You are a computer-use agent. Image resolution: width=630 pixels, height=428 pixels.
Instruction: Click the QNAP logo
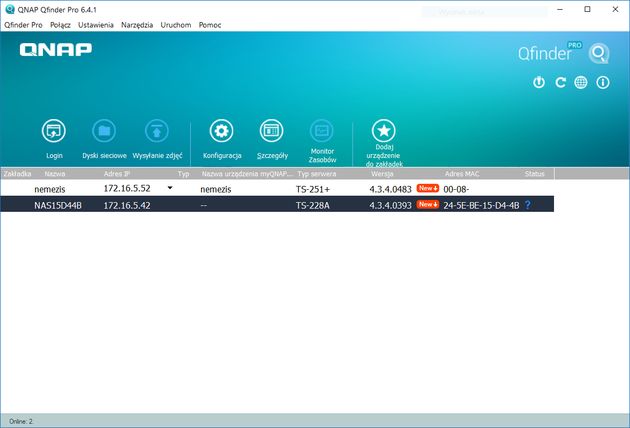55,49
